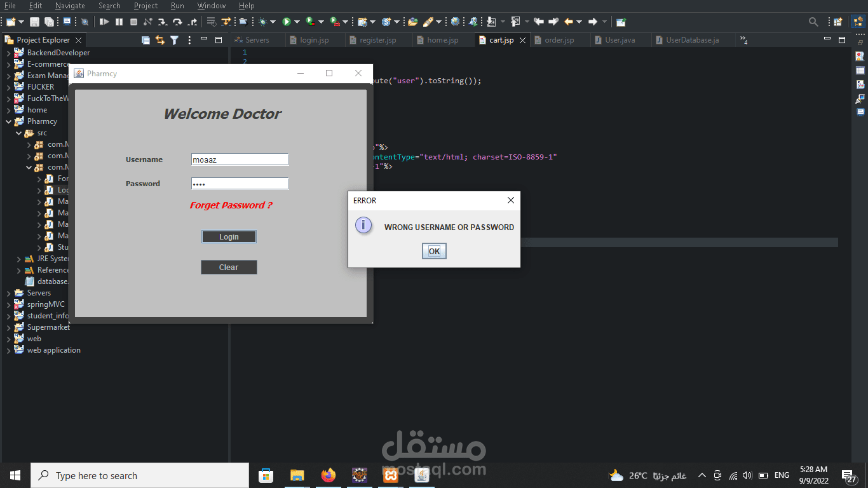Image resolution: width=868 pixels, height=488 pixels.
Task: Click the Last Edit Location arrow icon
Action: [539, 22]
